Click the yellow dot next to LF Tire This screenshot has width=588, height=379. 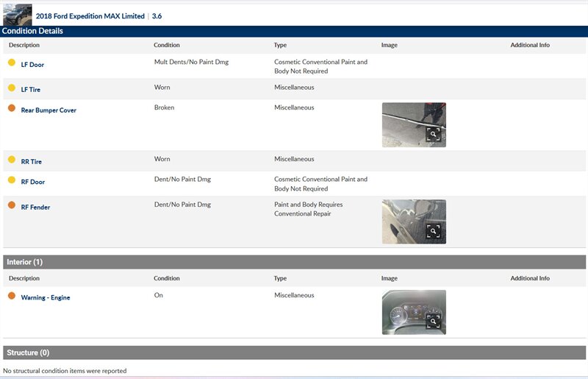point(12,88)
